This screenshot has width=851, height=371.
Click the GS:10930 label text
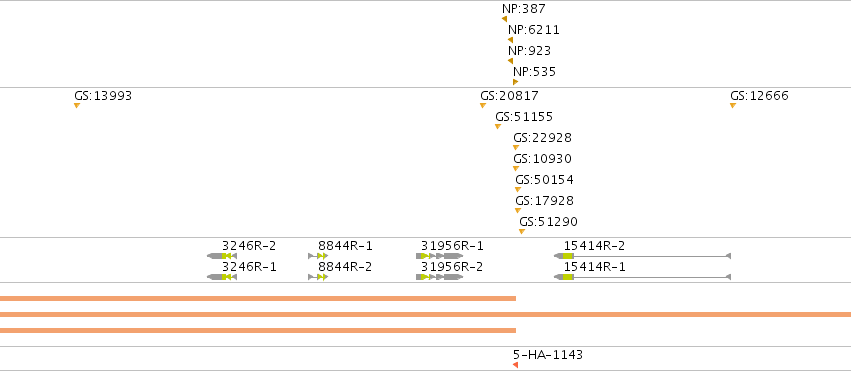click(542, 159)
